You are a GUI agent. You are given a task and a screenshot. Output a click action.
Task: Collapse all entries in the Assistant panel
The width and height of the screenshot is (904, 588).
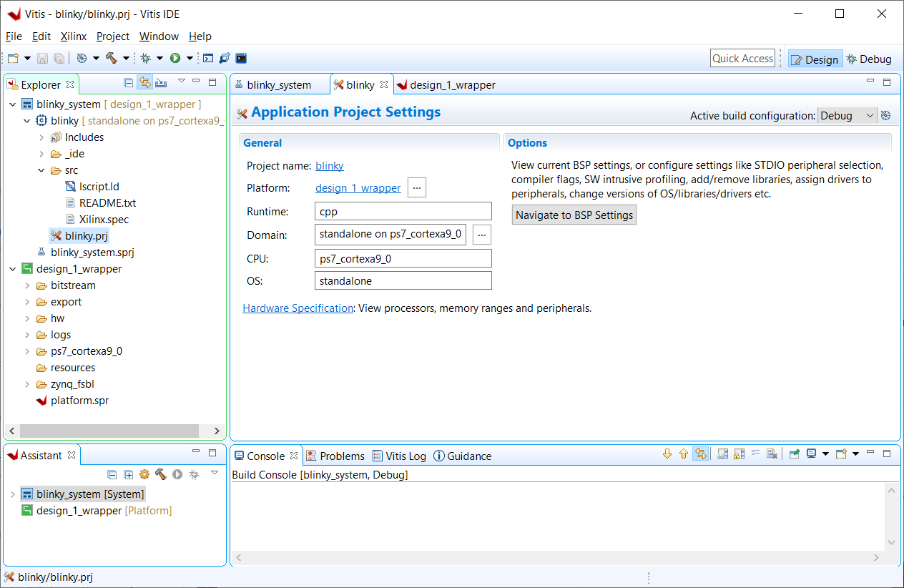click(112, 474)
